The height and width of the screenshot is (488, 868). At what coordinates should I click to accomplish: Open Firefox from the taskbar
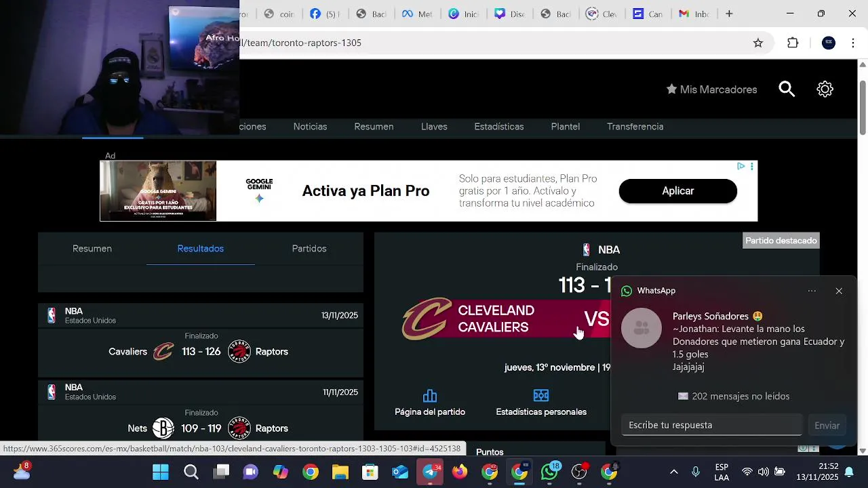coord(460,472)
